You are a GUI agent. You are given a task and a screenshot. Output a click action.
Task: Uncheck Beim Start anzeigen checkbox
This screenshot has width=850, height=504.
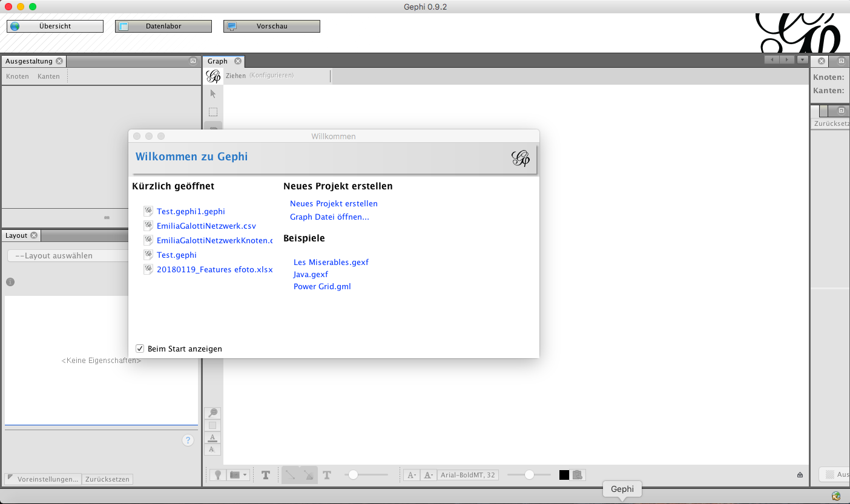click(x=140, y=349)
